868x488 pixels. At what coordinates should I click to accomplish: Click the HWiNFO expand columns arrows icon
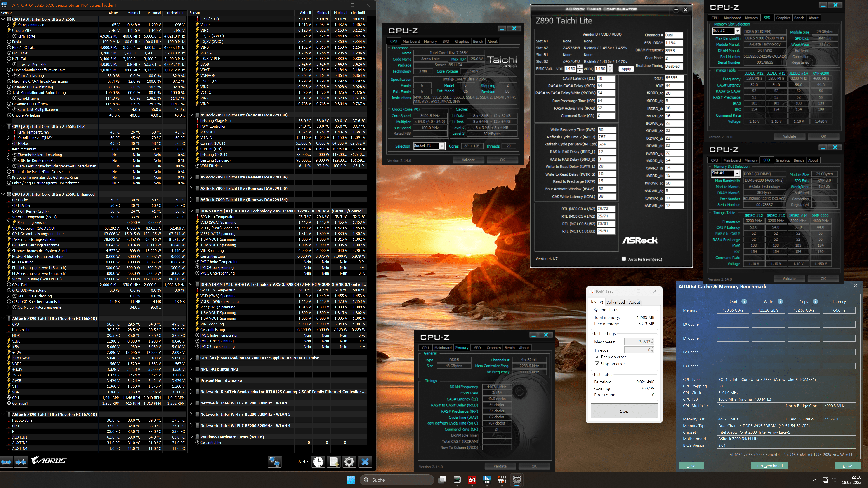pos(6,462)
